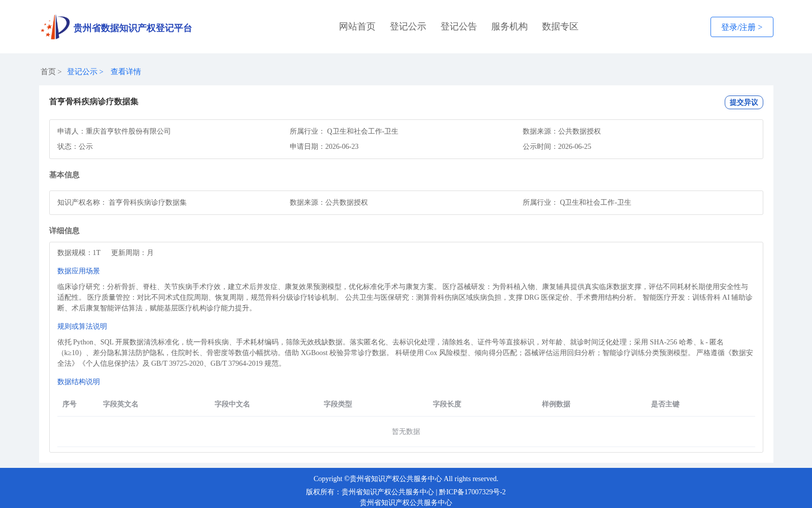Click the 登录/注册 button
The width and height of the screenshot is (812, 508).
point(741,27)
